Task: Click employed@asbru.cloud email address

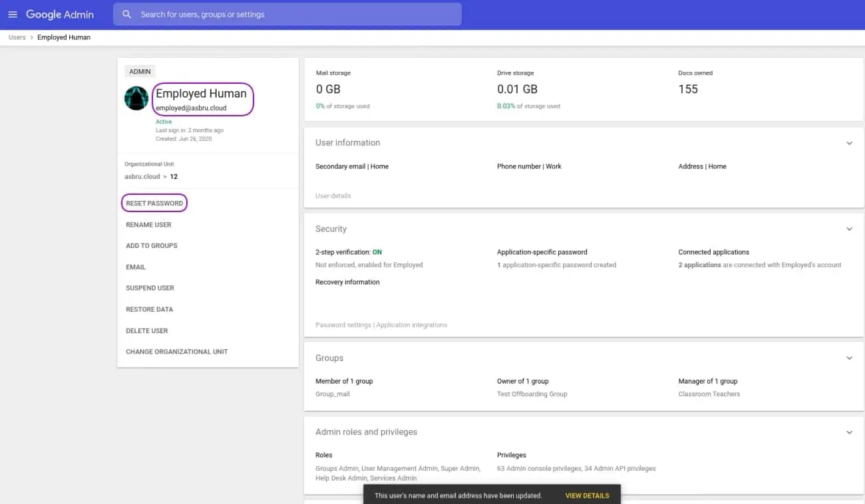Action: [191, 108]
